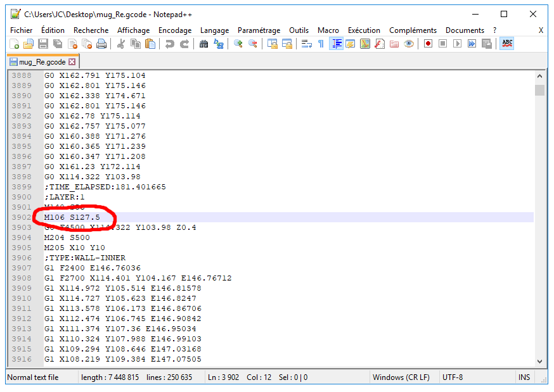Toggle synchronized vertical scrolling icon
554x392 pixels.
point(273,44)
